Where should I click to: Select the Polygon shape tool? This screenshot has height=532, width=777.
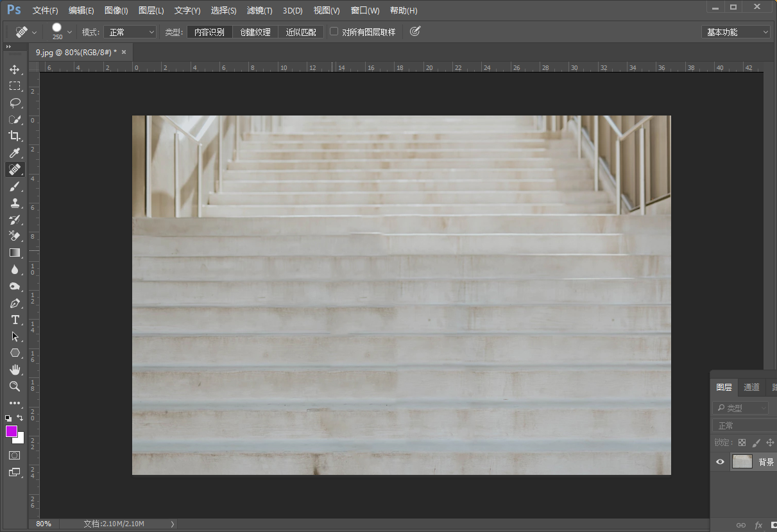pos(15,353)
